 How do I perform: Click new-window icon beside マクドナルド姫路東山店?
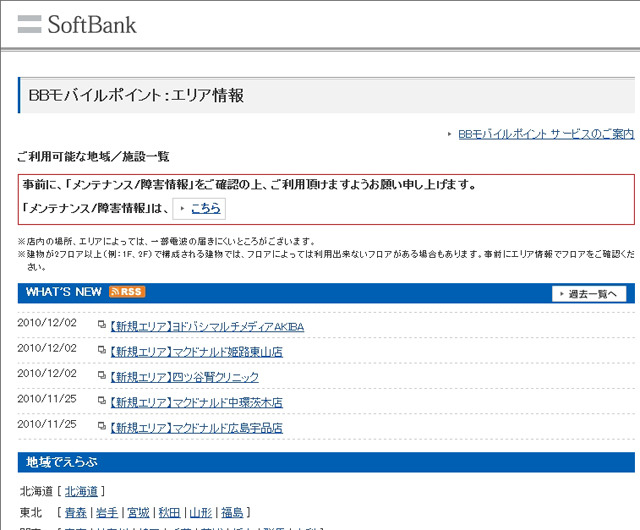coord(101,350)
